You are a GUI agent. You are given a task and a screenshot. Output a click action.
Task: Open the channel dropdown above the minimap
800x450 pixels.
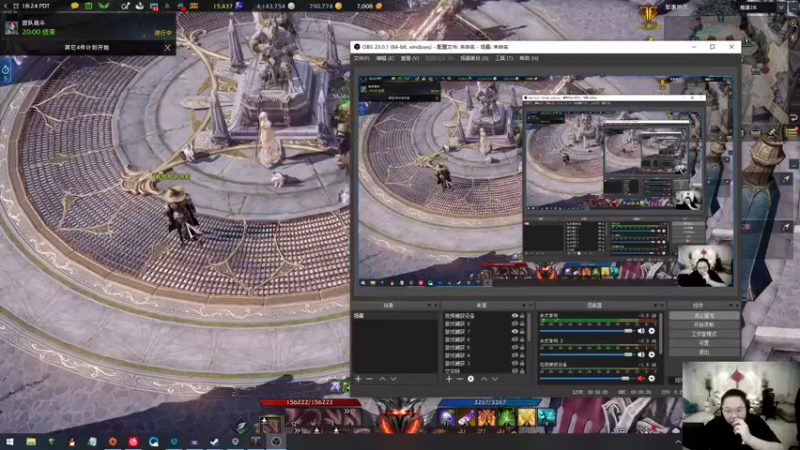point(781,7)
